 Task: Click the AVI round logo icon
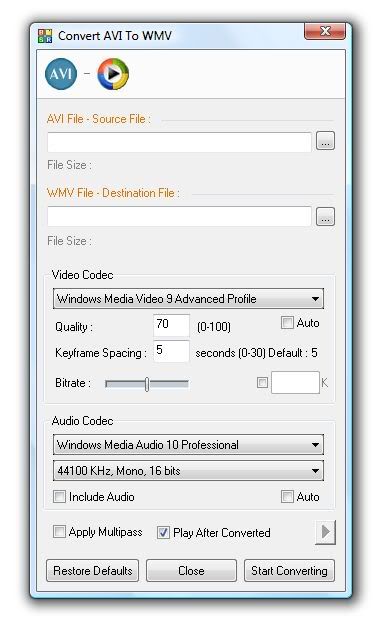(x=61, y=74)
